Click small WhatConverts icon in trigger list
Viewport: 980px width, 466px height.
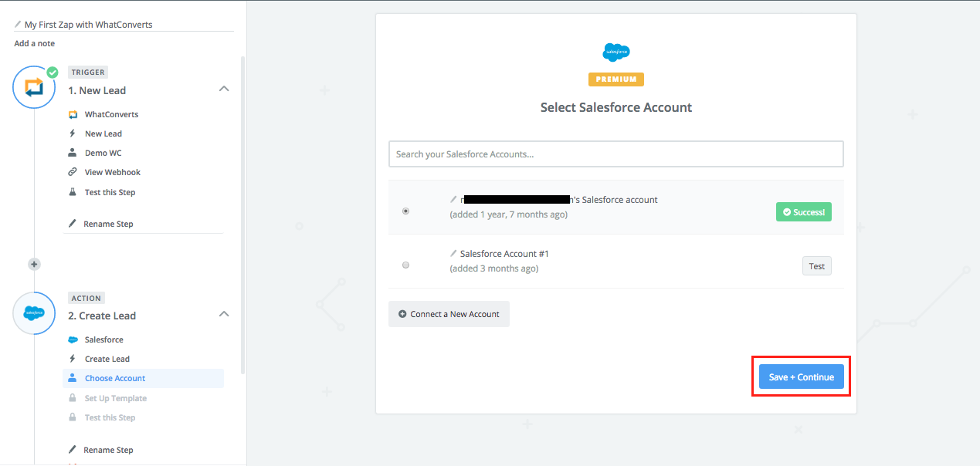[73, 114]
